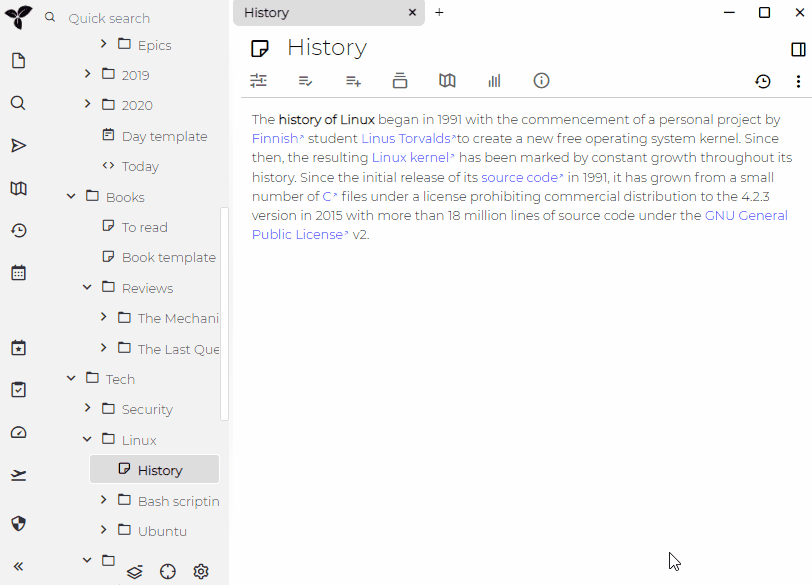
Task: Click inside the Quick search field
Action: pyautogui.click(x=120, y=17)
